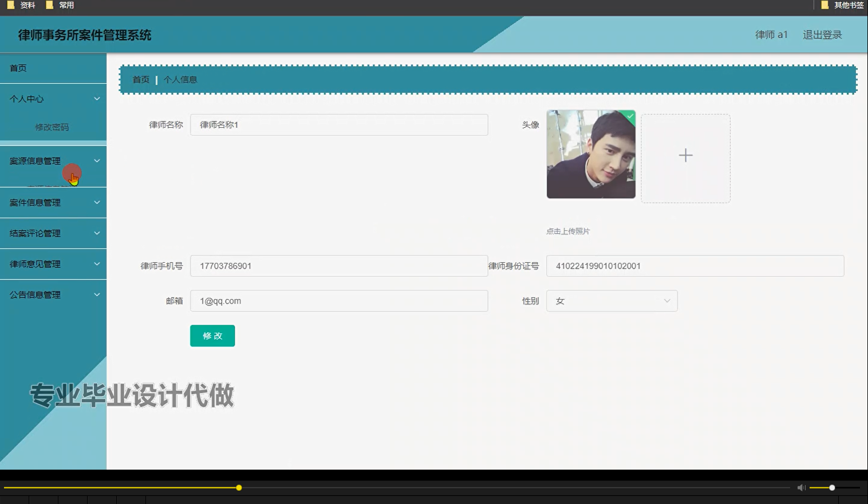Click inside the 邮箱 email input field
This screenshot has height=504, width=868.
tap(339, 301)
